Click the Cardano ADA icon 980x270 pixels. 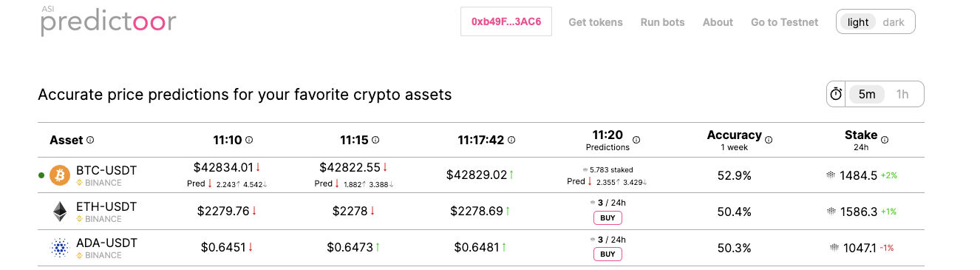59,248
